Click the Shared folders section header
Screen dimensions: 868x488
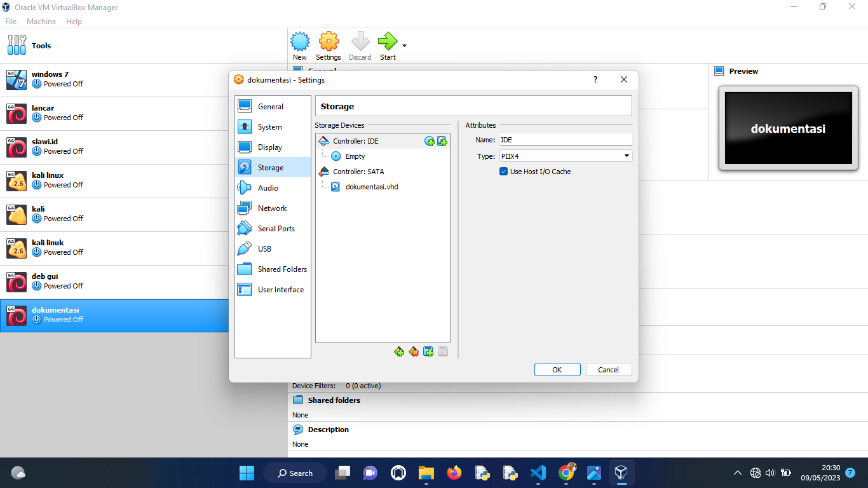[x=334, y=400]
